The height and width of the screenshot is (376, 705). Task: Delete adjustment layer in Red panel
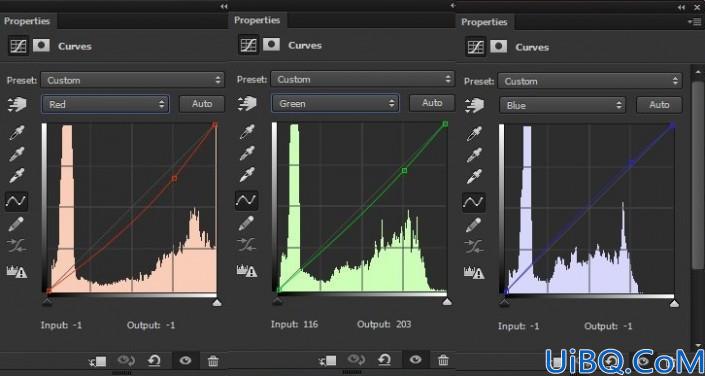point(213,360)
